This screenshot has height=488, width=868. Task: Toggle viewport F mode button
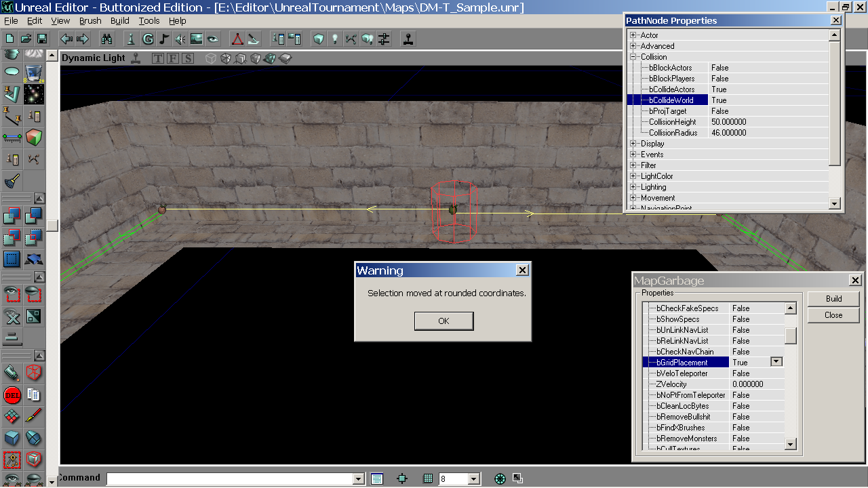coord(173,58)
